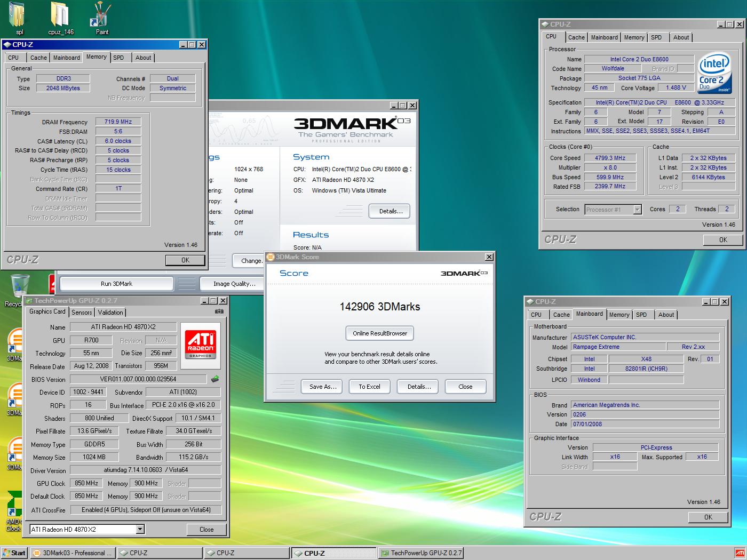Image resolution: width=747 pixels, height=560 pixels.
Task: Switch to TechPowerUp GPU-Z taskbar item
Action: 421,553
